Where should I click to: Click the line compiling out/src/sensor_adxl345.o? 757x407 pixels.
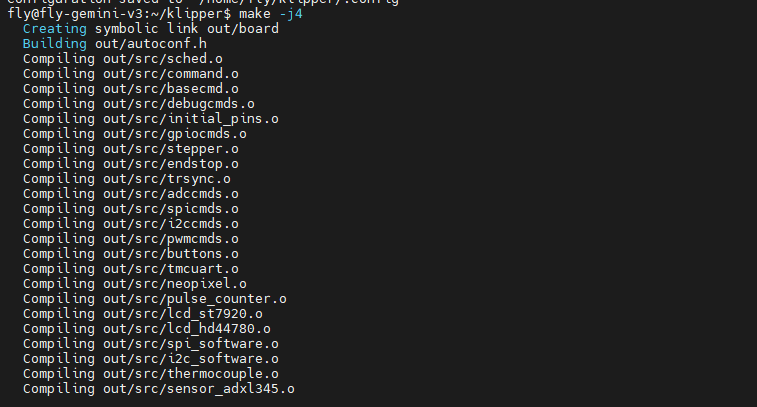click(158, 389)
